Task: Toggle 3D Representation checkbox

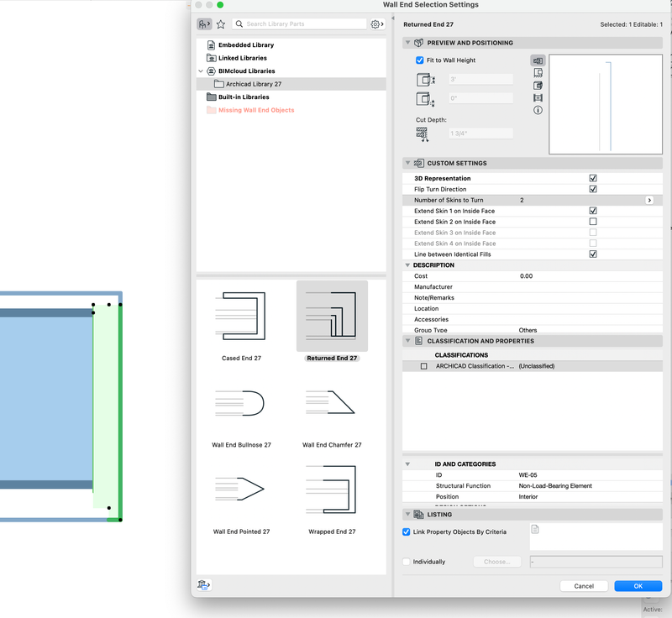Action: point(593,178)
